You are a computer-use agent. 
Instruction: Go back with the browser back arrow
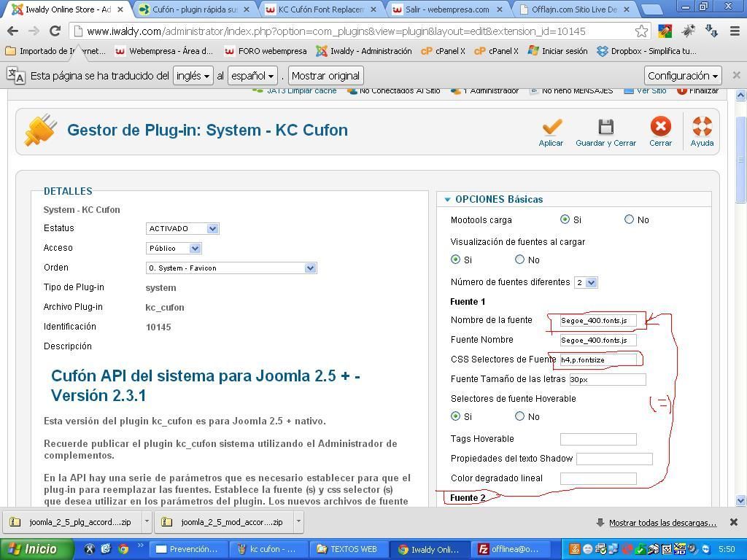click(x=13, y=31)
